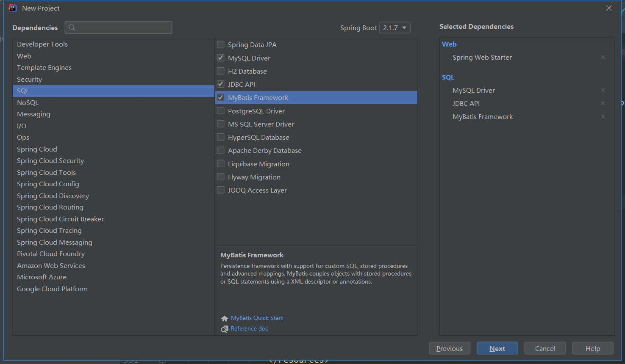This screenshot has width=625, height=364.
Task: Choose the Security category
Action: pos(114,79)
